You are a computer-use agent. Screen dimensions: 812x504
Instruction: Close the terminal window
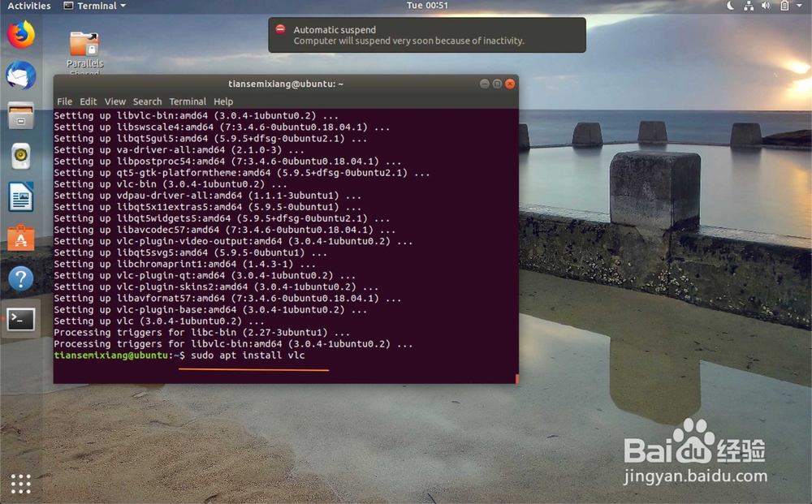(510, 84)
